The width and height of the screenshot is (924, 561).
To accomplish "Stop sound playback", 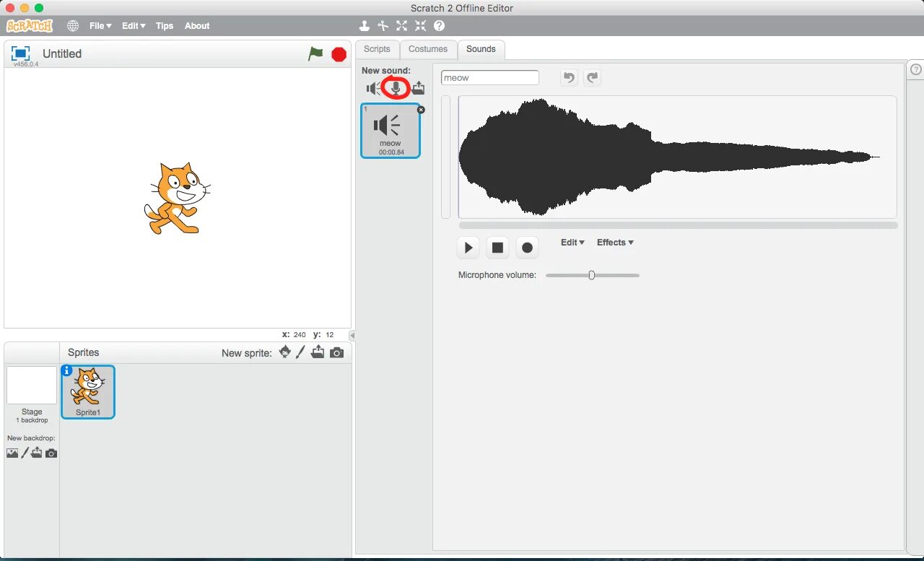I will pyautogui.click(x=497, y=248).
